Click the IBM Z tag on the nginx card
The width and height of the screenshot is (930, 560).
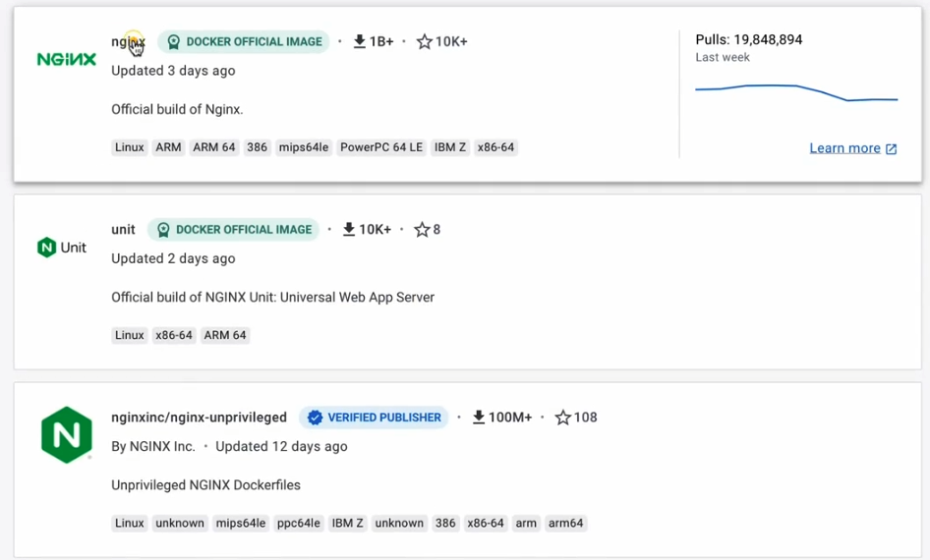(x=450, y=147)
